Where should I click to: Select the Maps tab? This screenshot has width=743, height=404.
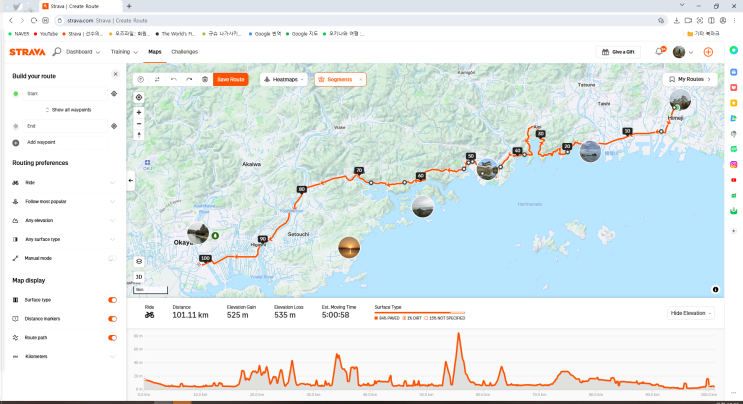(154, 52)
